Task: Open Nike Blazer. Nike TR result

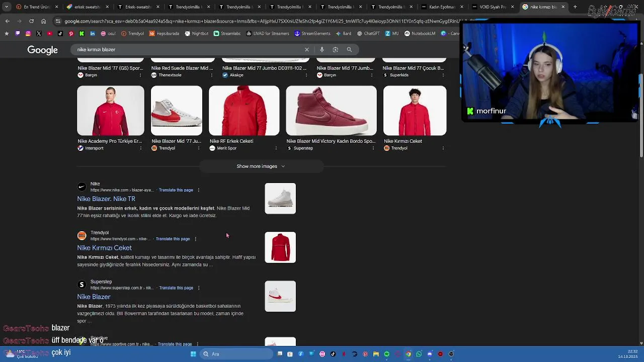Action: click(106, 199)
